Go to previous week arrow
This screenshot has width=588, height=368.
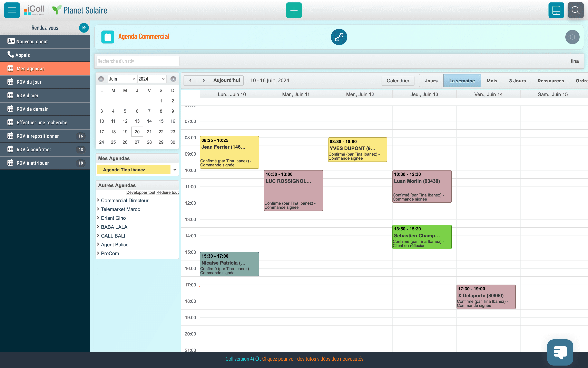pyautogui.click(x=190, y=80)
